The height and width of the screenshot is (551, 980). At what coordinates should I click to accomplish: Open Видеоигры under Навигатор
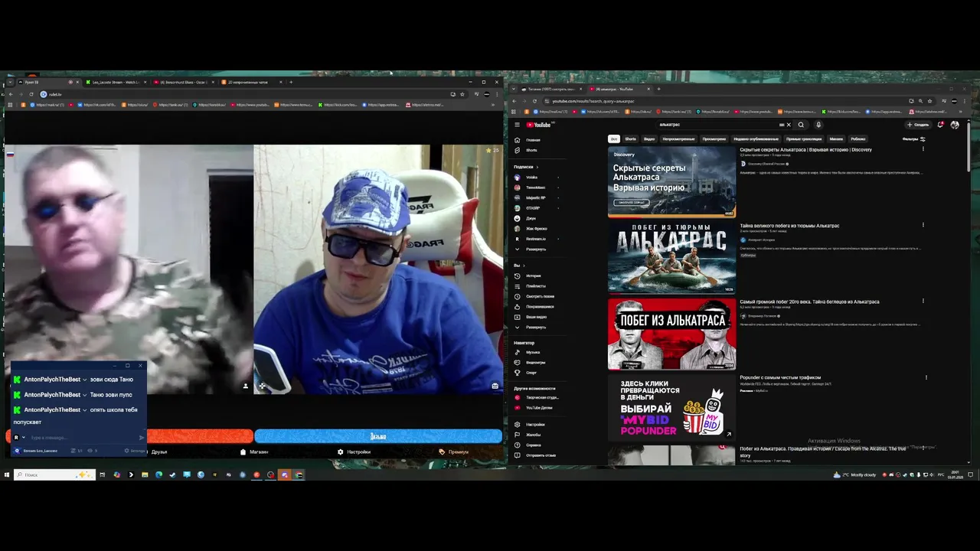535,363
